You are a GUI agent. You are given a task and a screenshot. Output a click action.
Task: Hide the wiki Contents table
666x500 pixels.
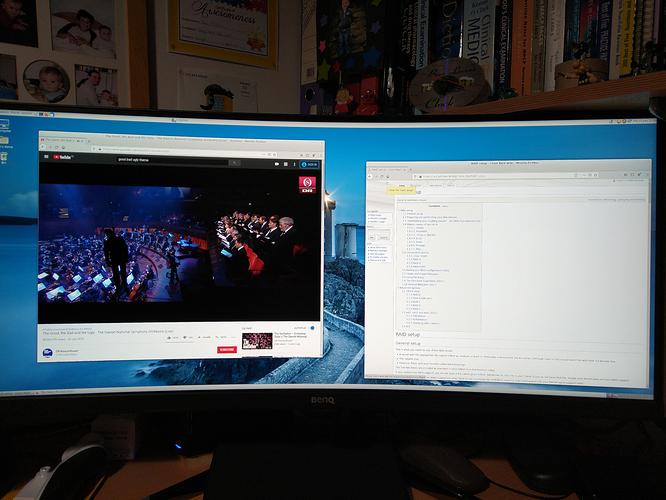(445, 206)
